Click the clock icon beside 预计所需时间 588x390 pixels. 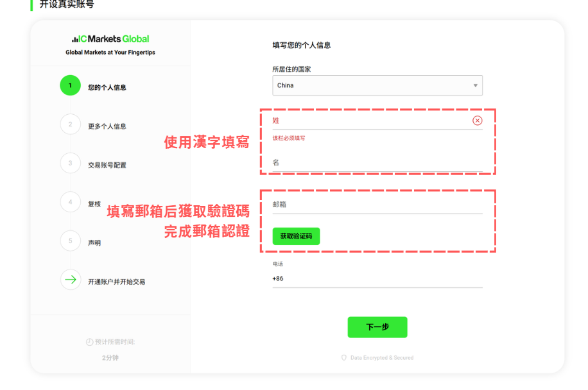click(x=90, y=342)
